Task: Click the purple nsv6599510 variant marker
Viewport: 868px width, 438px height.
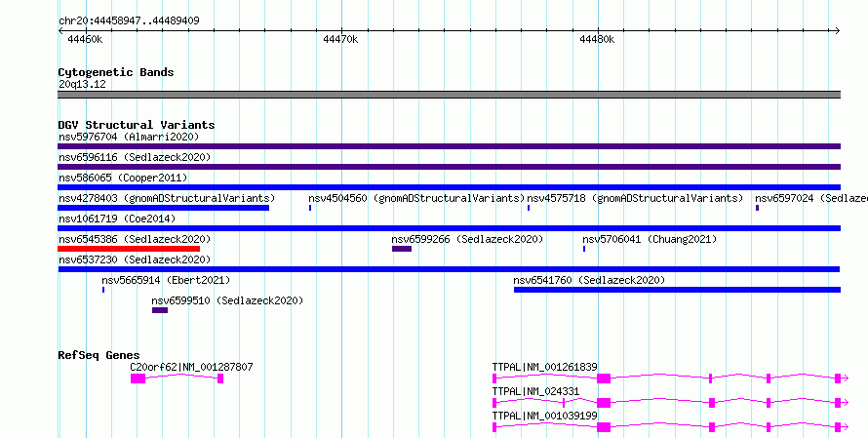Action: (x=160, y=310)
